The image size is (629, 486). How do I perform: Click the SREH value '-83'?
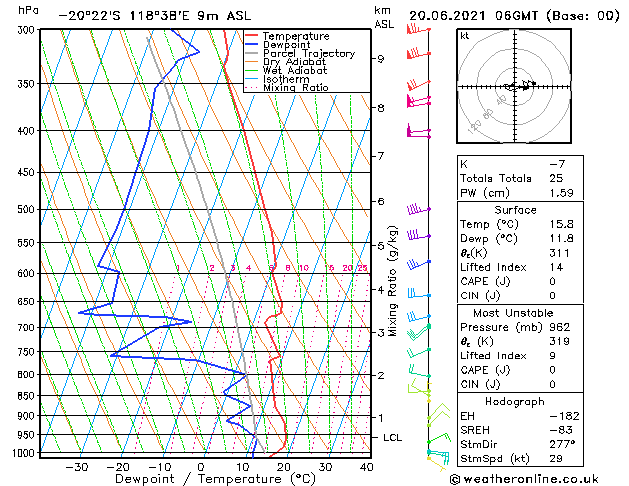(561, 430)
